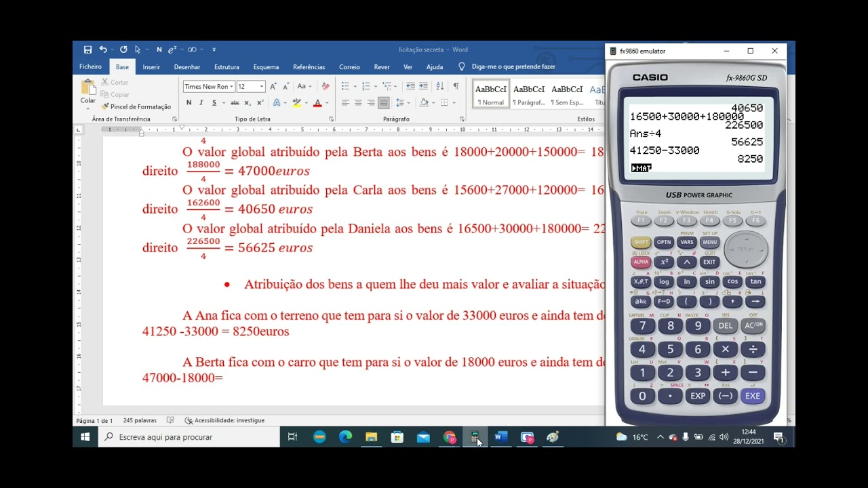
Task: Open Microsoft Edge from the taskbar
Action: pyautogui.click(x=345, y=437)
